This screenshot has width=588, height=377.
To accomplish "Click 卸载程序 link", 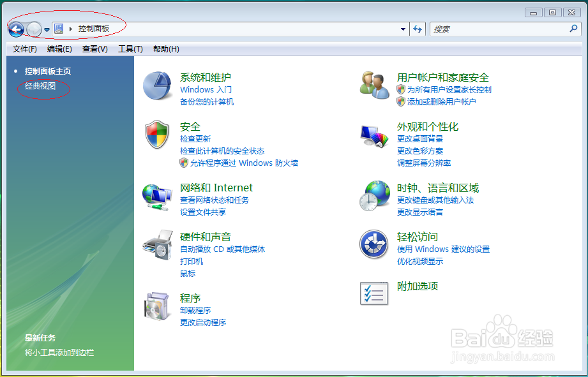I will click(x=195, y=310).
